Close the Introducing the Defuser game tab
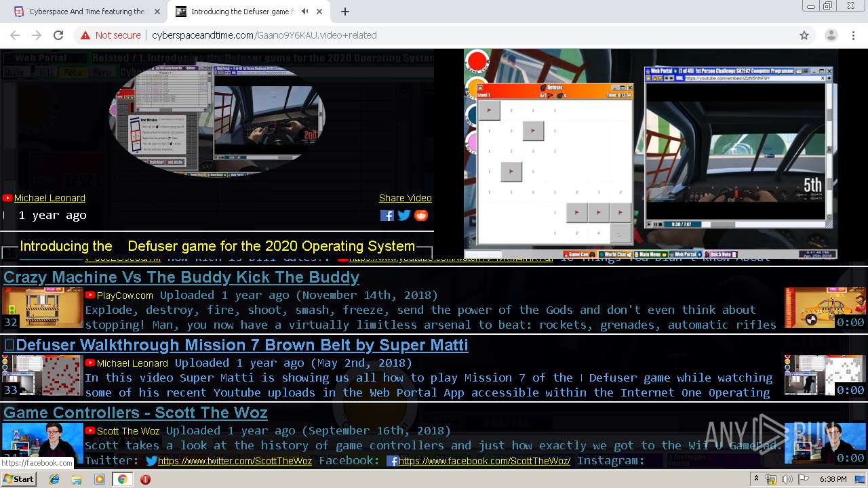This screenshot has width=868, height=488. coord(319,12)
